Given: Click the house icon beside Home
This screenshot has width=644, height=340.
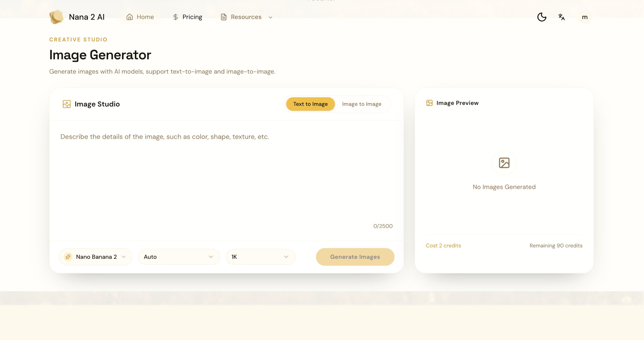Looking at the screenshot, I should [x=130, y=17].
